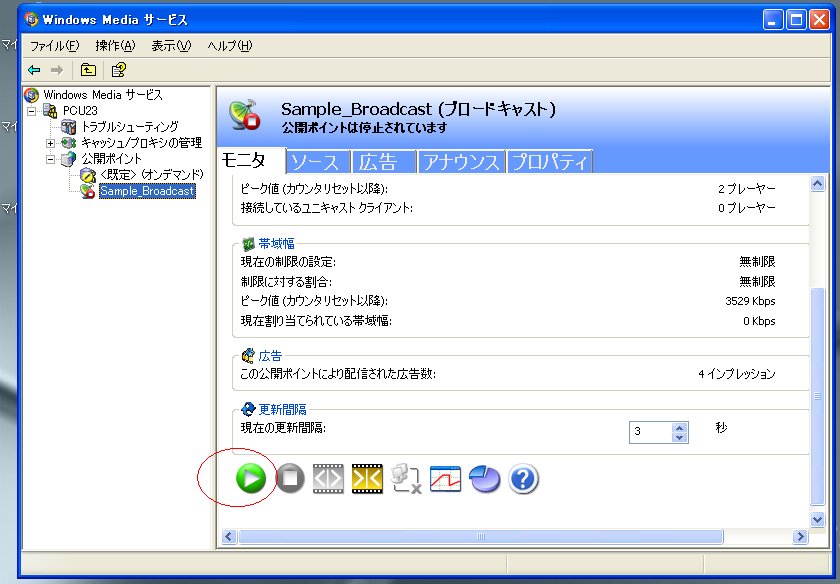
Task: Click the 更新間隔 section icon
Action: [248, 409]
